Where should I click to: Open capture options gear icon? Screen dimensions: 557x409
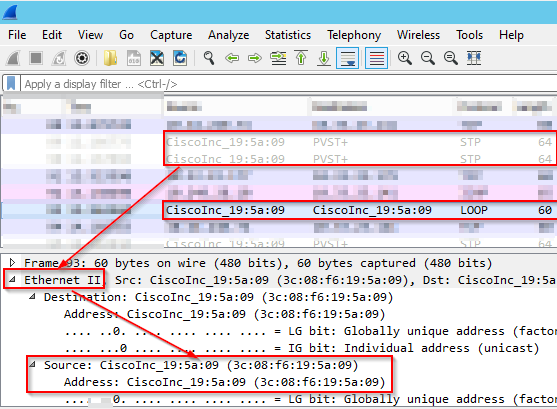[82, 58]
